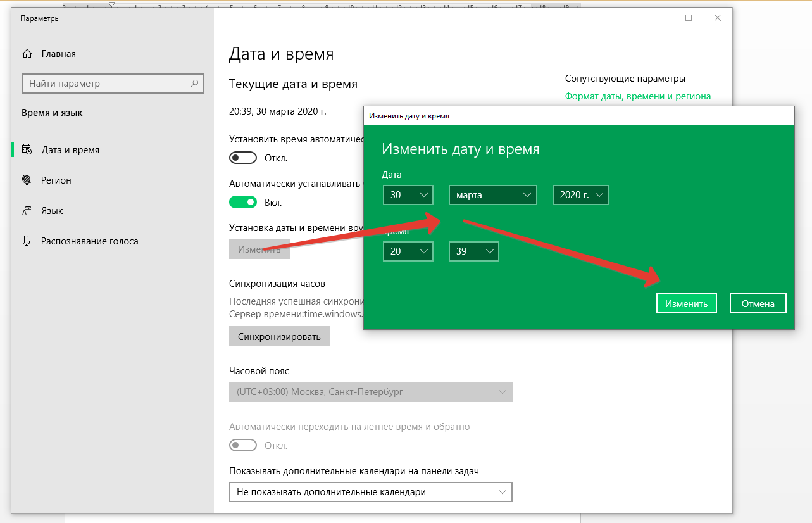Viewport: 812px width, 523px height.
Task: Minimize the Параметры settings window
Action: [660, 18]
